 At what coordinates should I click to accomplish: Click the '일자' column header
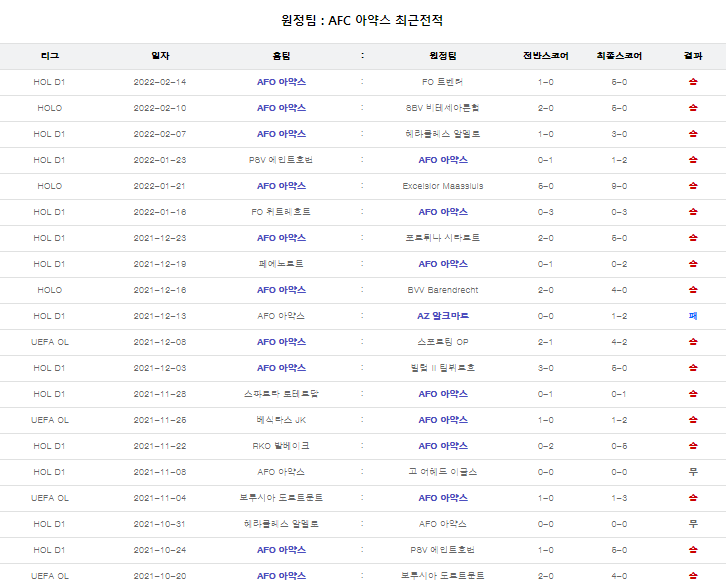(x=160, y=56)
